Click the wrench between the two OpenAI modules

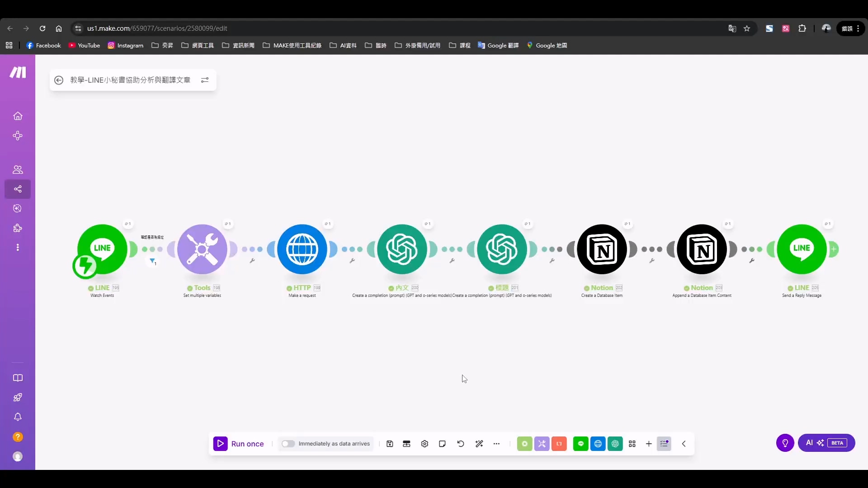coord(452,261)
